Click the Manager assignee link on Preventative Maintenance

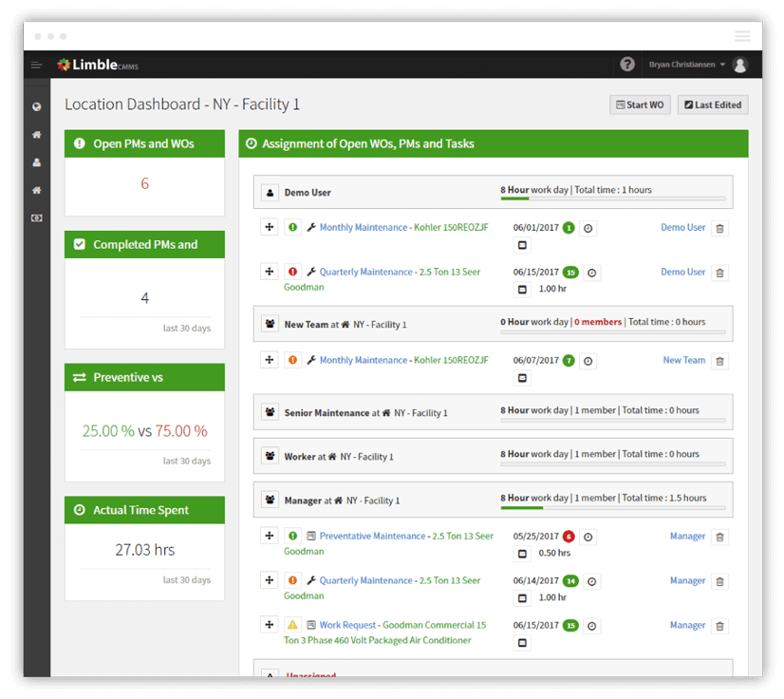[687, 536]
